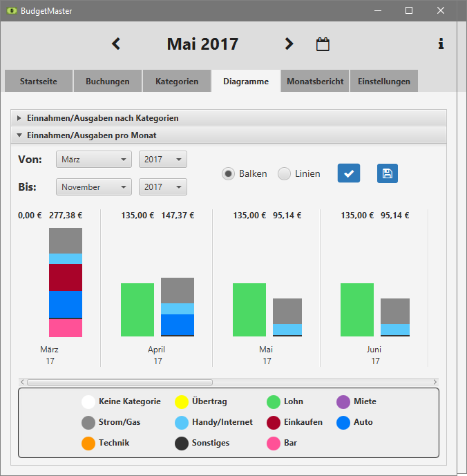Image resolution: width=467 pixels, height=476 pixels.
Task: Open the Einstellungen tab
Action: point(384,81)
